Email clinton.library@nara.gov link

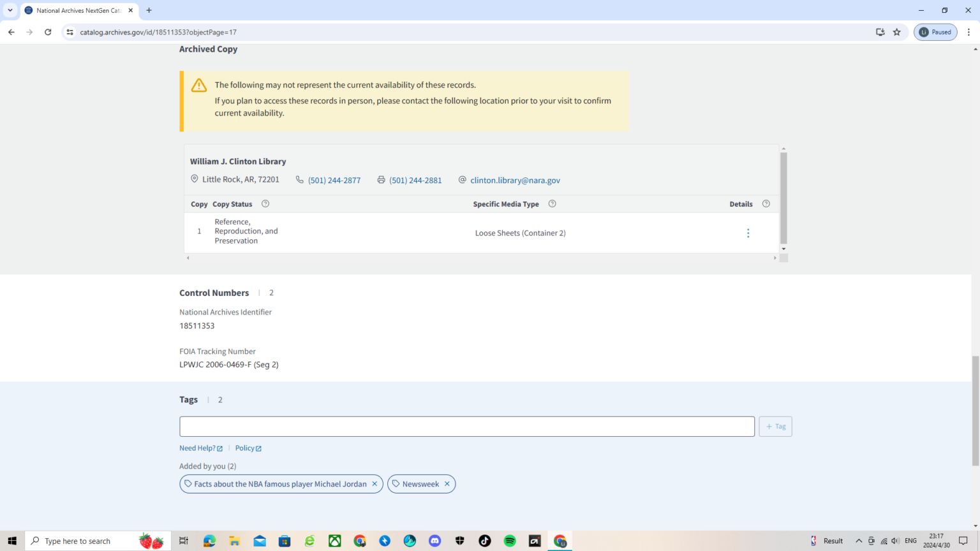(515, 180)
